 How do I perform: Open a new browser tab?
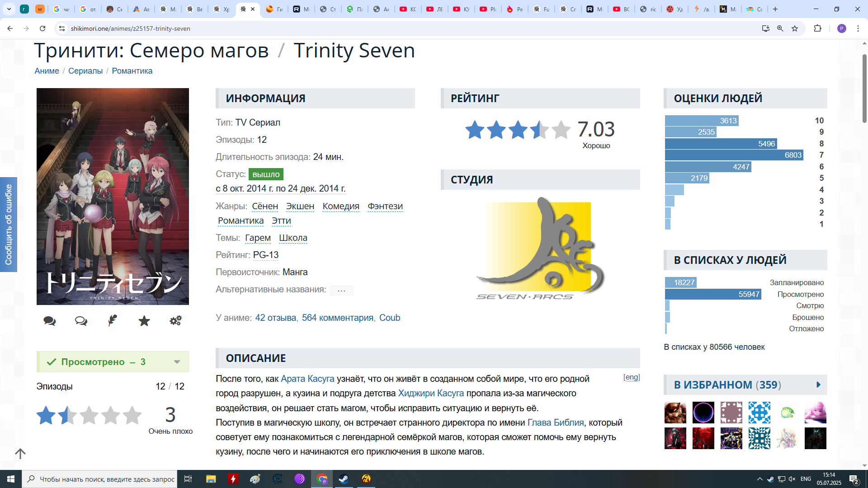775,9
